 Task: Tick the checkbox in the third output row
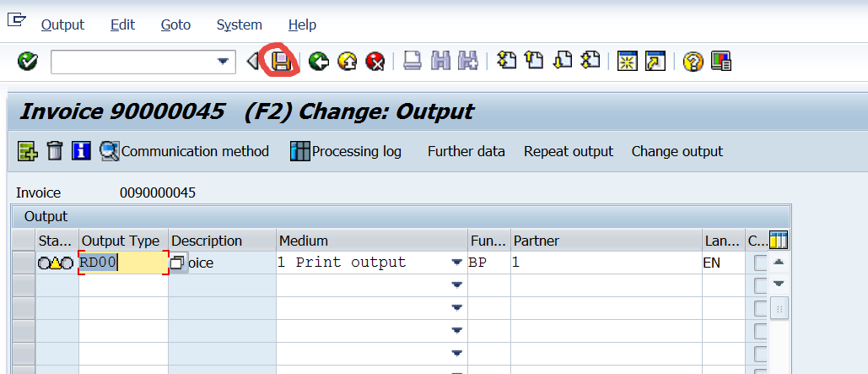(x=761, y=308)
